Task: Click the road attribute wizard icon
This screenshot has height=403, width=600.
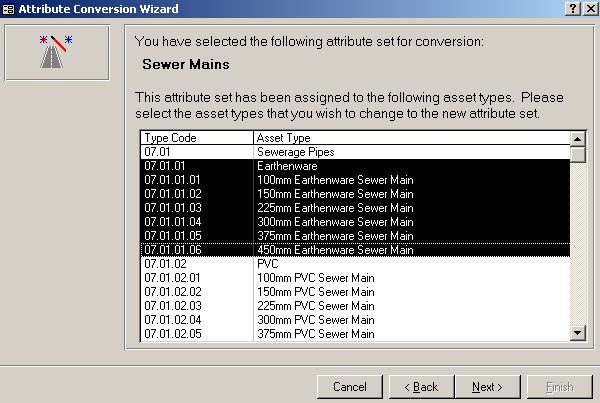Action: point(56,52)
